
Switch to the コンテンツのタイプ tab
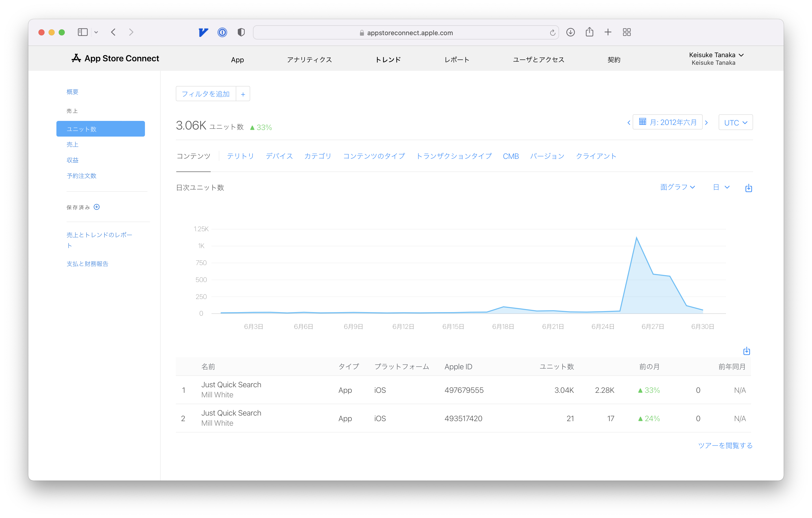374,156
